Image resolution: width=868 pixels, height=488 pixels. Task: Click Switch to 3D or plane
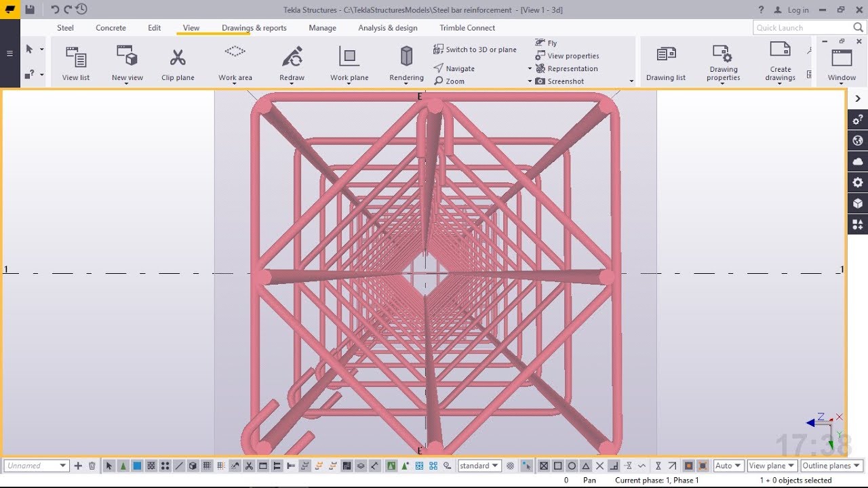point(475,49)
